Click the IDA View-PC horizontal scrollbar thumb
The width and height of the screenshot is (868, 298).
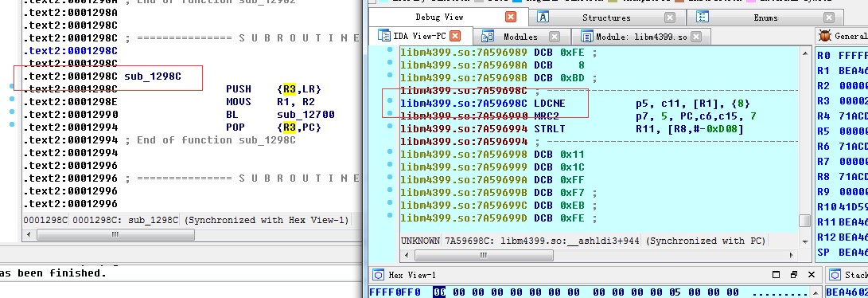(484, 255)
